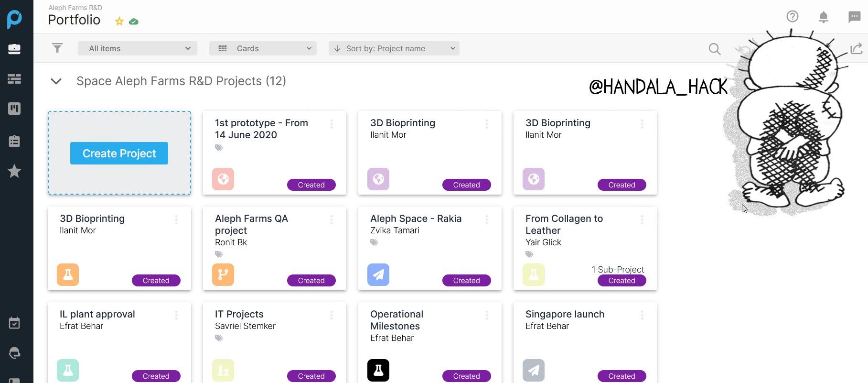The height and width of the screenshot is (383, 868).
Task: Click owner name Yair Glick
Action: (x=543, y=242)
